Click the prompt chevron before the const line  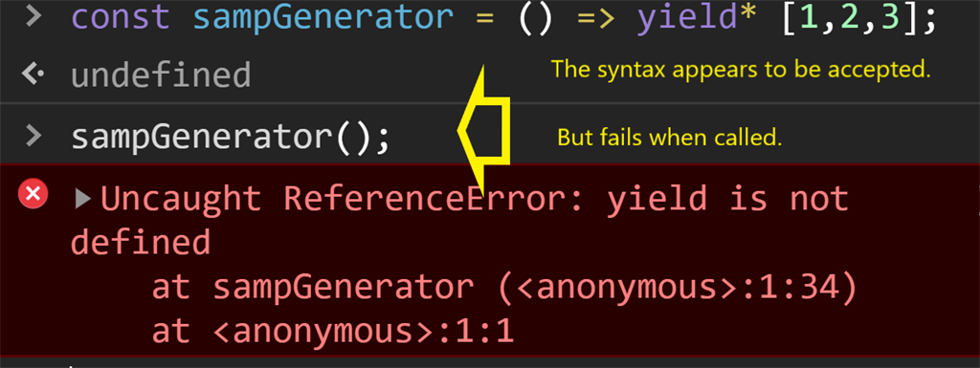[33, 17]
